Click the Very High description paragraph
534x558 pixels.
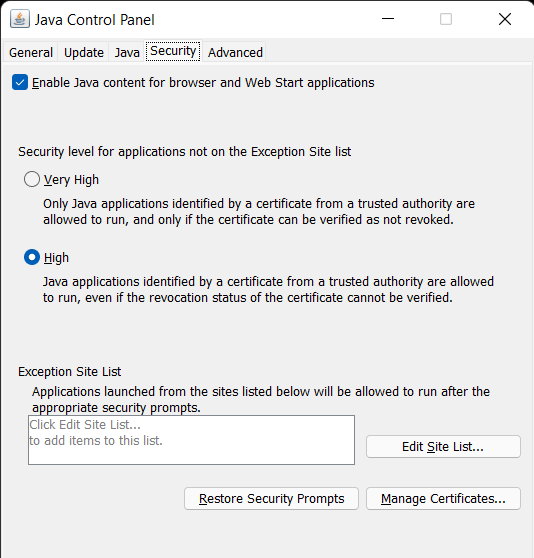click(x=259, y=211)
